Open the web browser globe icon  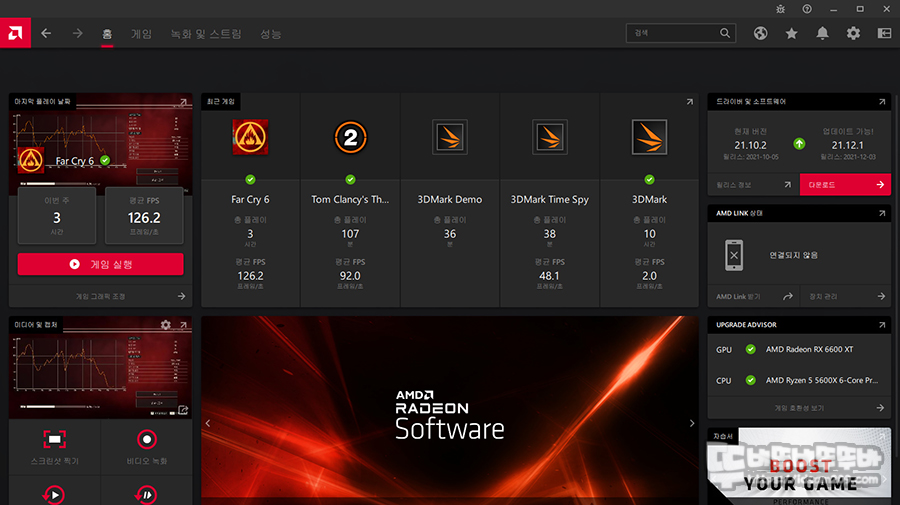tap(761, 33)
